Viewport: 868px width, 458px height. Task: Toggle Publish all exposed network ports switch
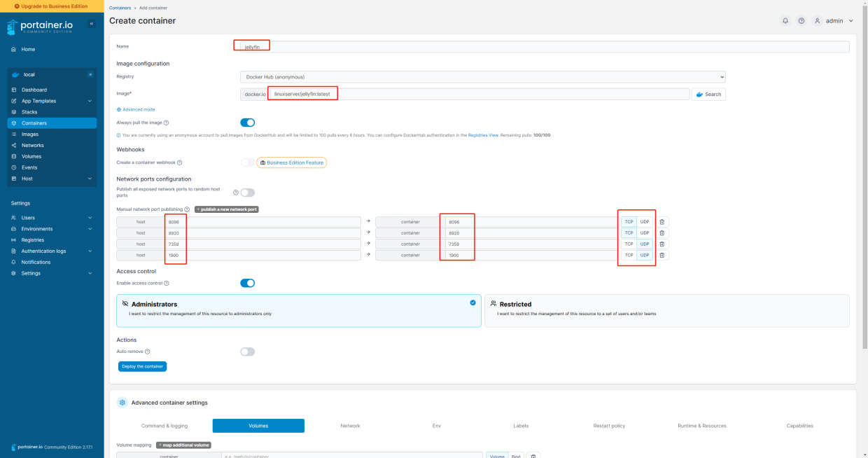point(248,193)
